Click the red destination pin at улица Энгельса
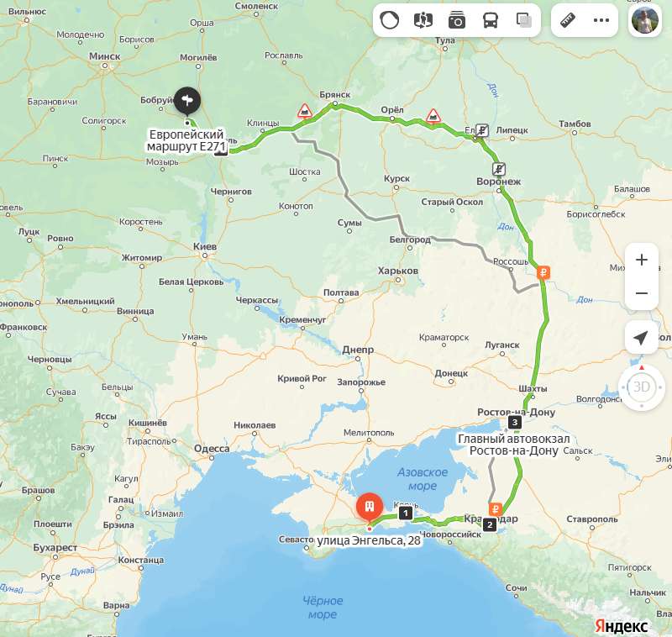672x637 pixels. click(370, 507)
